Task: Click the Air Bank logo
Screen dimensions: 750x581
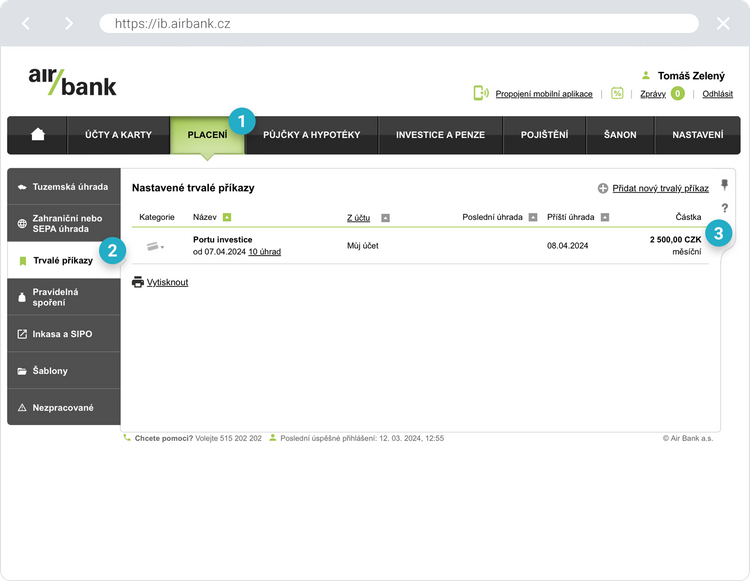Action: point(72,81)
